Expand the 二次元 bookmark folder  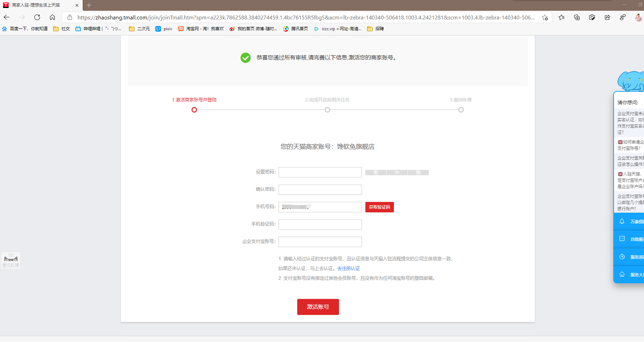coord(139,29)
